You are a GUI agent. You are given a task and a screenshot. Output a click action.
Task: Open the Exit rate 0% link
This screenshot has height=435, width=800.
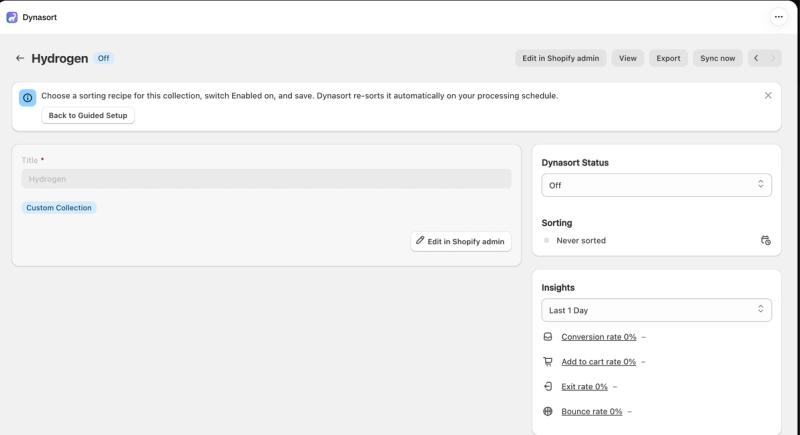pos(584,387)
